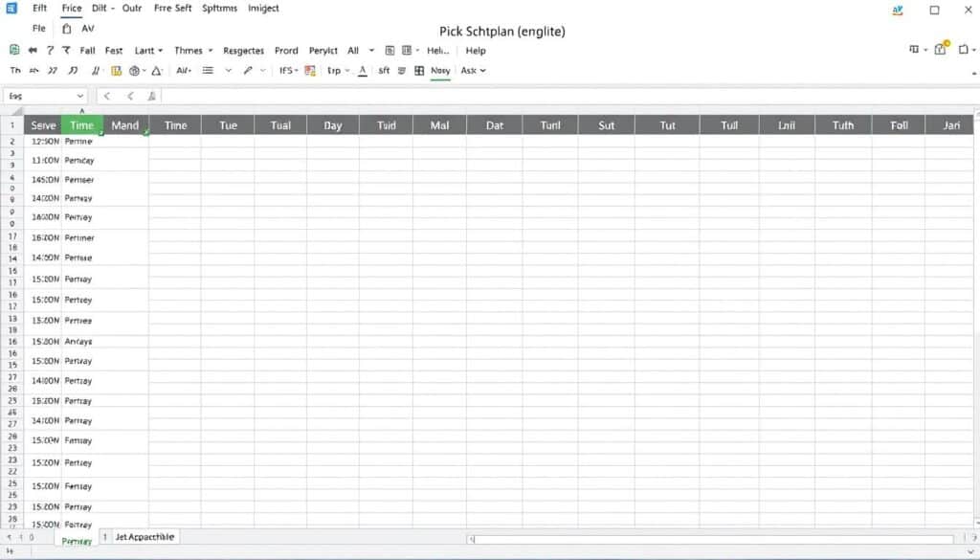Open the name box dropdown
The height and width of the screenshot is (560, 980).
[80, 97]
